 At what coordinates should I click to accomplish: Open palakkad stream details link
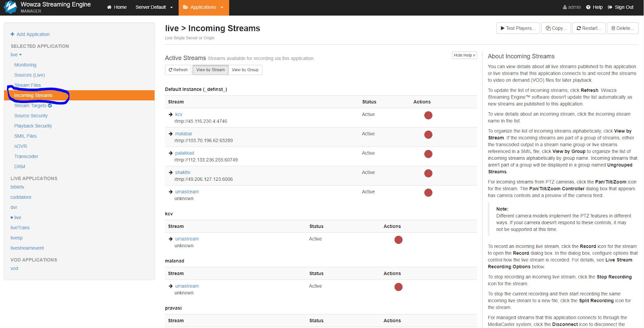185,153
